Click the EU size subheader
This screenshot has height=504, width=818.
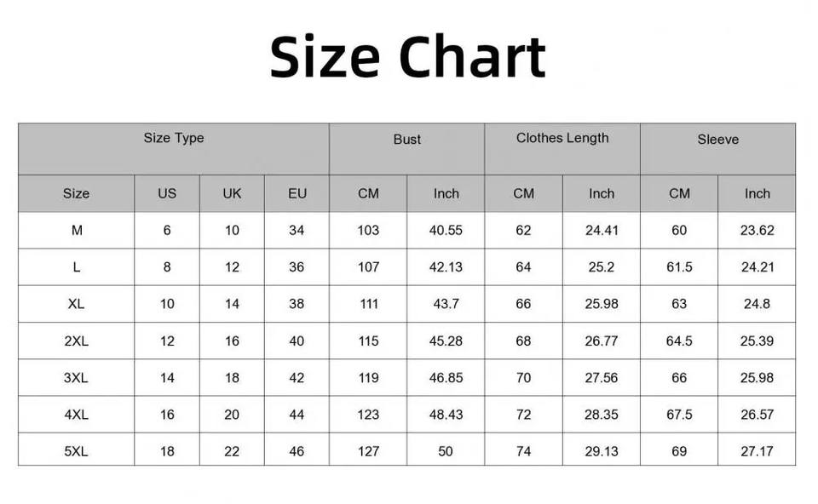[297, 193]
